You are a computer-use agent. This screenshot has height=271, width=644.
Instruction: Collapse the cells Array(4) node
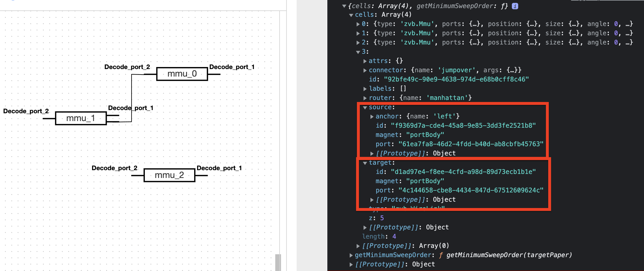(351, 14)
